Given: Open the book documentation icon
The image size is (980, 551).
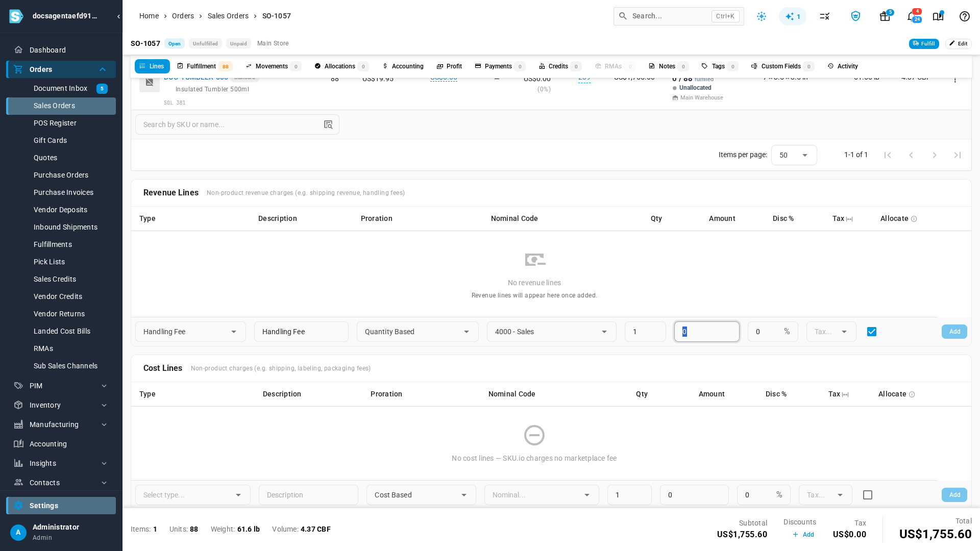Looking at the screenshot, I should (x=938, y=16).
